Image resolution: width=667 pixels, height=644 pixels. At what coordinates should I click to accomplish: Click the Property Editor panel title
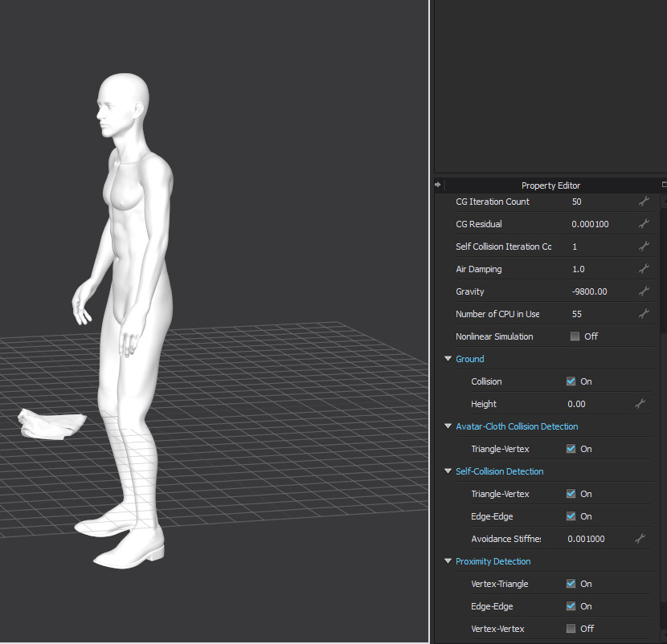click(550, 185)
